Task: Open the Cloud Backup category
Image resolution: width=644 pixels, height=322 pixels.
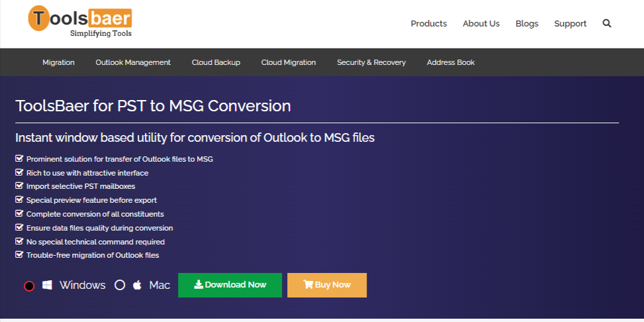Action: point(216,62)
